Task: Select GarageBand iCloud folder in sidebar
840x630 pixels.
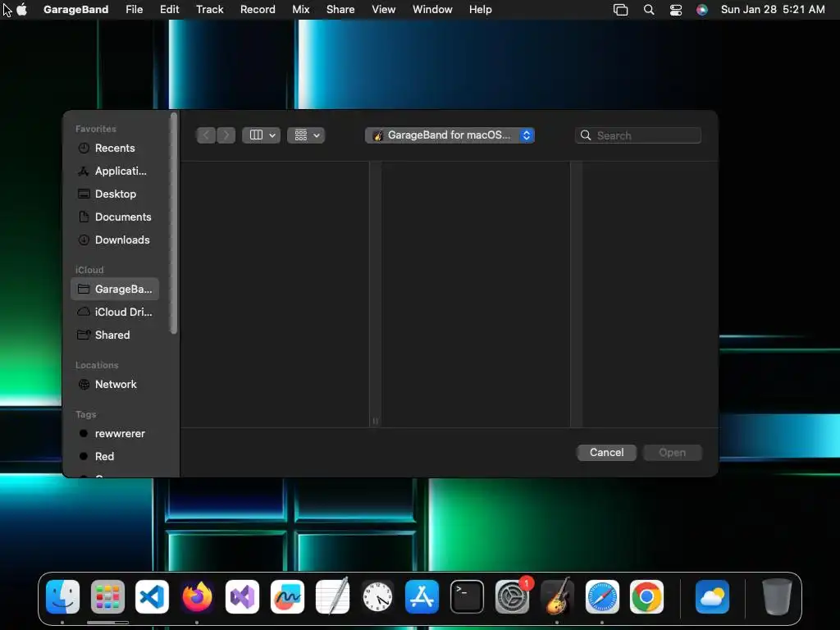Action: [x=115, y=290]
